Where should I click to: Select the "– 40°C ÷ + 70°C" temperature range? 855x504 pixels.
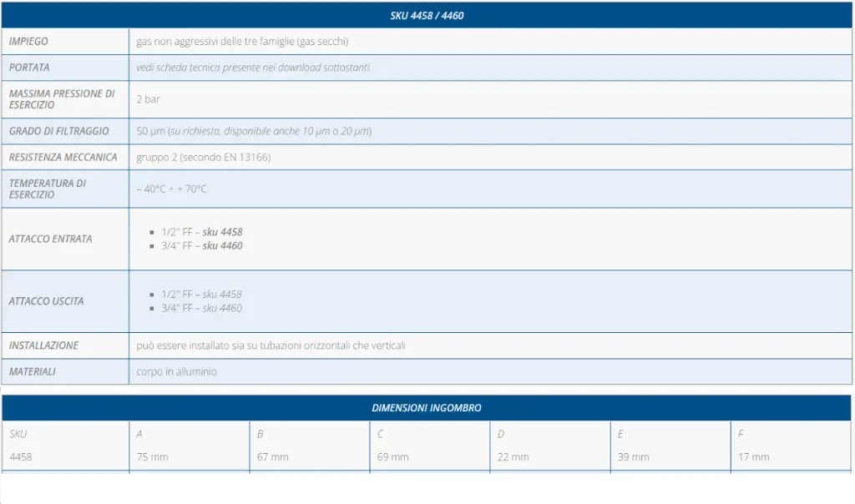coord(171,189)
